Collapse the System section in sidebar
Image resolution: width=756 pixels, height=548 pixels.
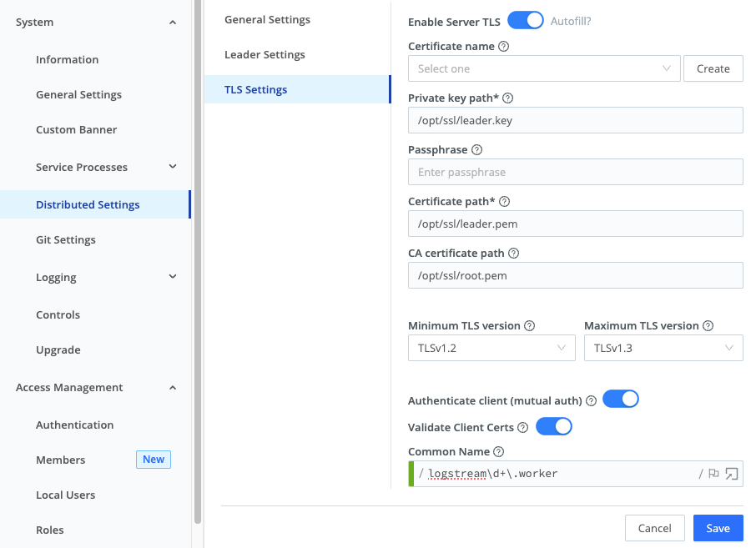pos(173,22)
